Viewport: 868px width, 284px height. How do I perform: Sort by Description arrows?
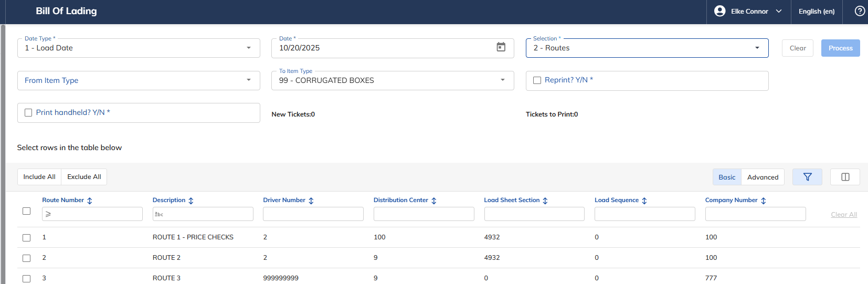pyautogui.click(x=191, y=201)
